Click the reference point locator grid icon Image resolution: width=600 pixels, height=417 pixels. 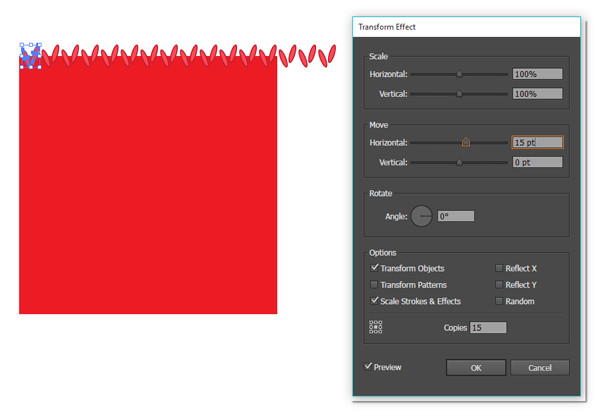click(375, 327)
